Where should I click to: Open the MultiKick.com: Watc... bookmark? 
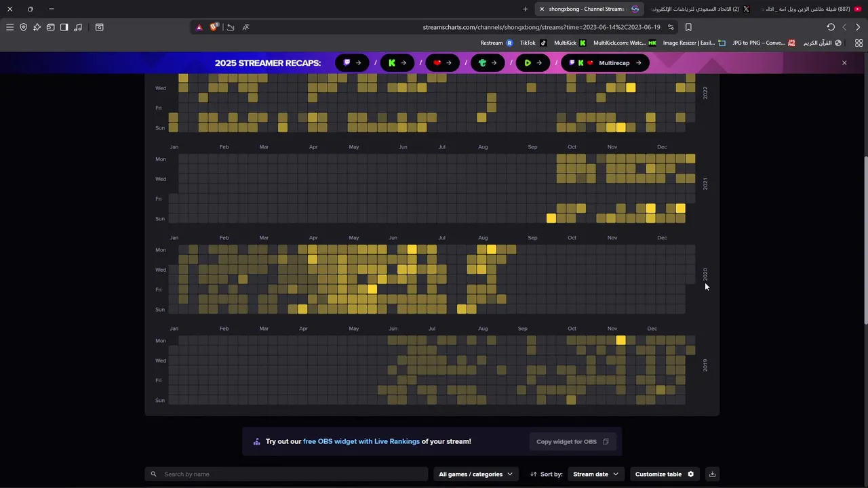(625, 43)
